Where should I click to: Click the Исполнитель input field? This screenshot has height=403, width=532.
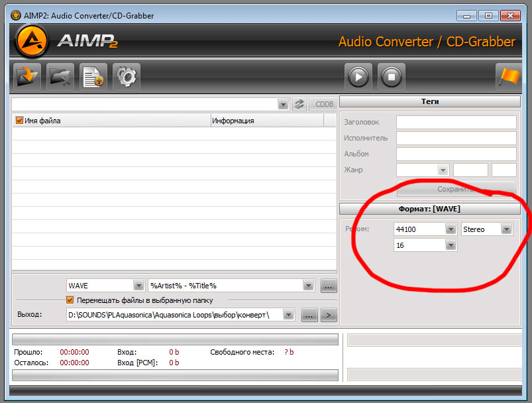click(x=456, y=138)
